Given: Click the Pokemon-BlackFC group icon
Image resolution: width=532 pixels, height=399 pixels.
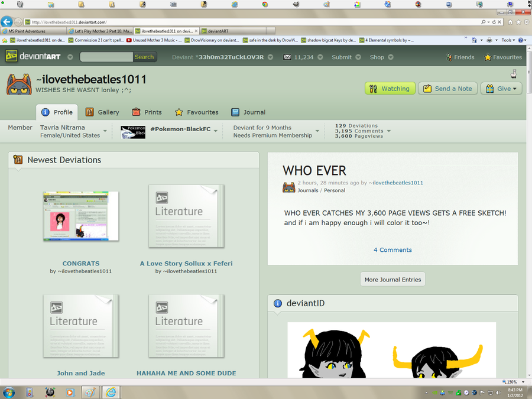Looking at the screenshot, I should [133, 132].
